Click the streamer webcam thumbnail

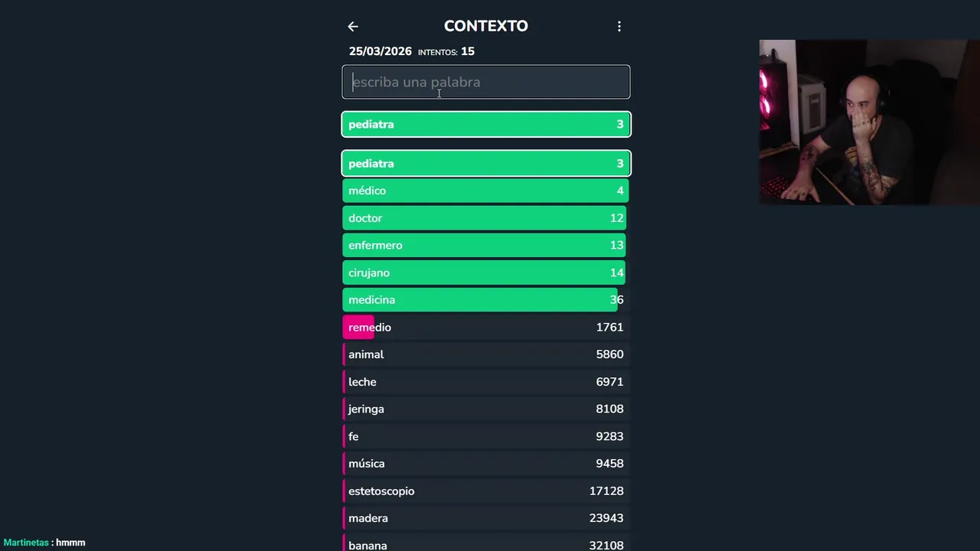pos(857,122)
